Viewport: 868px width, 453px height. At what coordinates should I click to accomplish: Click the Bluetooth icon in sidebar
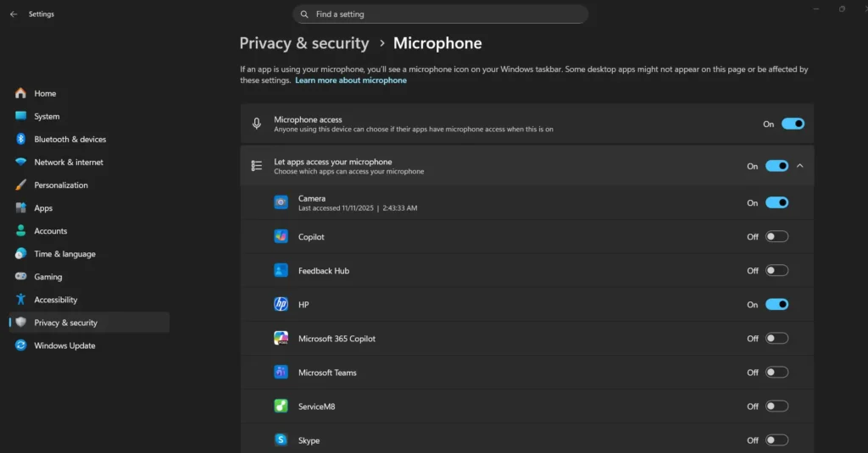coord(20,139)
